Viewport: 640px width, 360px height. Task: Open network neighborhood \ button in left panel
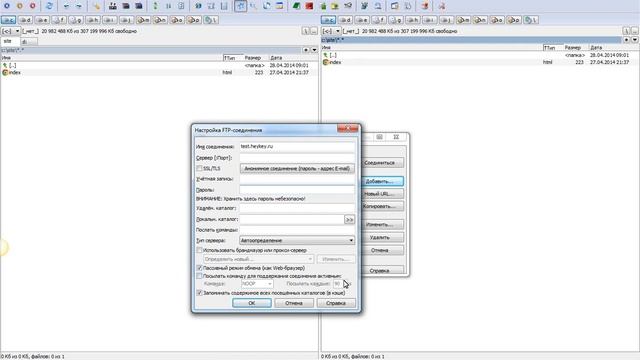pos(211,20)
